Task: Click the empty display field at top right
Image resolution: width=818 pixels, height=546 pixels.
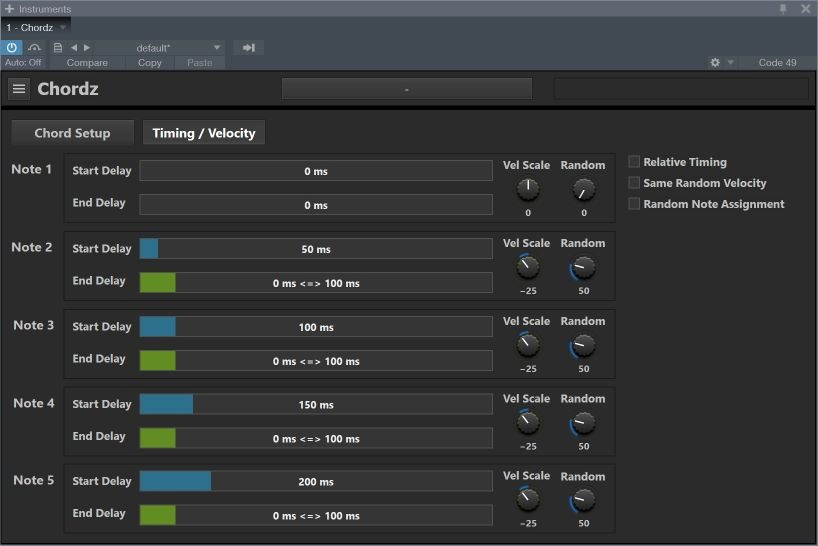Action: click(681, 89)
